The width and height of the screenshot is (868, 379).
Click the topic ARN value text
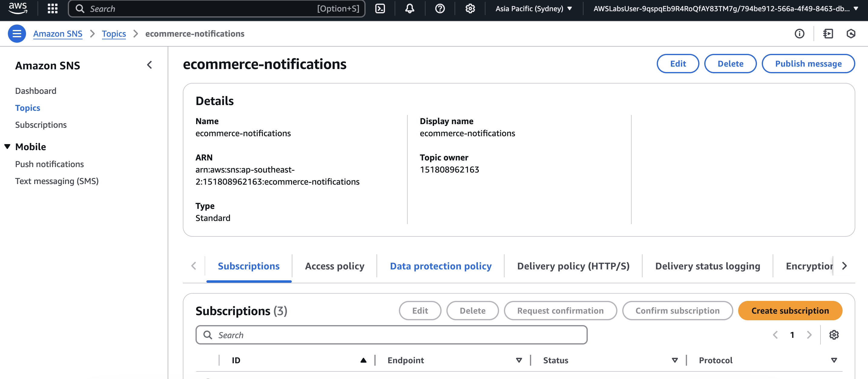277,176
